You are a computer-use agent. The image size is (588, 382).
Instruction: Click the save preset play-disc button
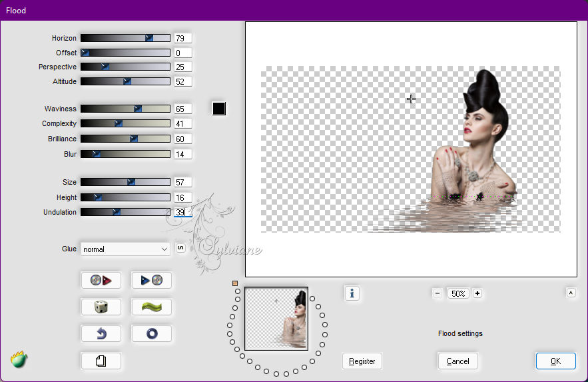pos(152,280)
